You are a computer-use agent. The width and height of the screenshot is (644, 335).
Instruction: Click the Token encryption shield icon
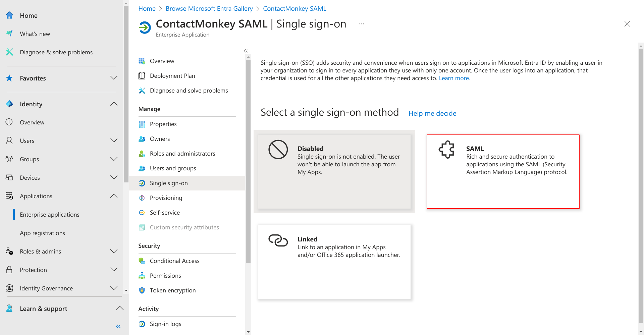[x=142, y=290]
